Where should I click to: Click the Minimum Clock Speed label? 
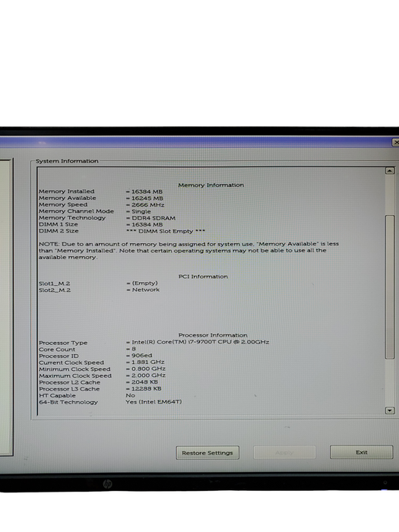click(x=74, y=369)
